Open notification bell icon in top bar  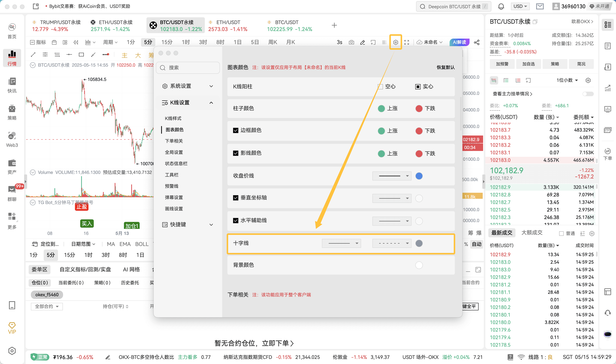tap(501, 6)
